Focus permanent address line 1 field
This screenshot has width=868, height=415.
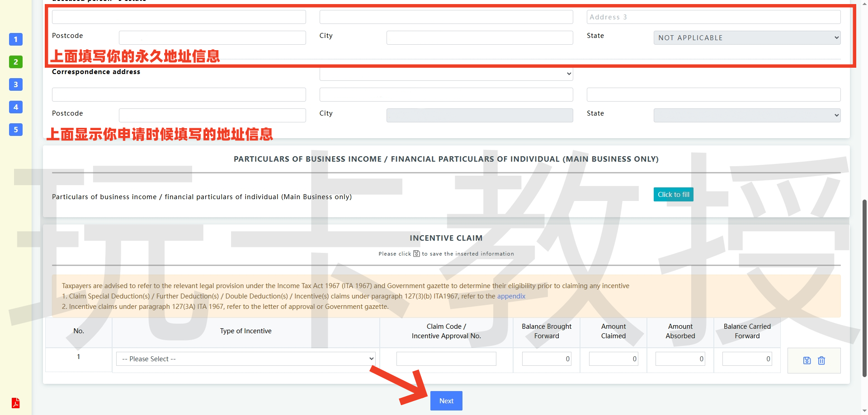[179, 17]
